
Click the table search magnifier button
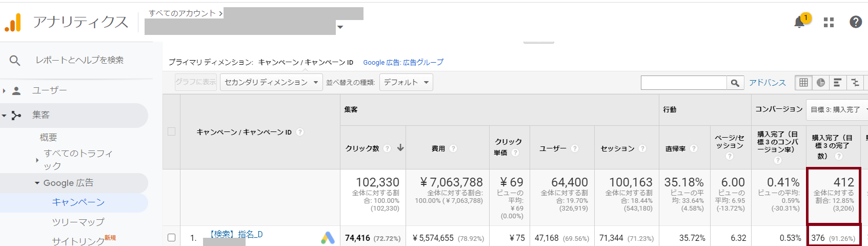pos(735,83)
